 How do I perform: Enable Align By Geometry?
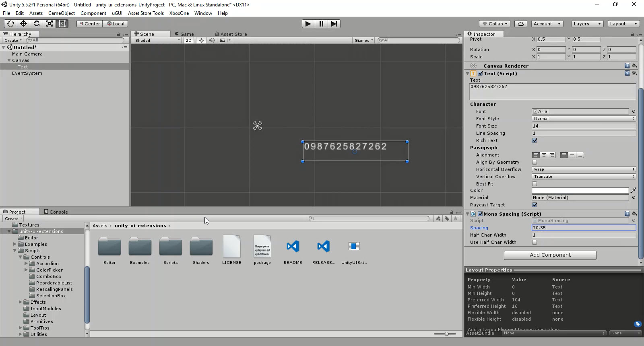coord(535,162)
